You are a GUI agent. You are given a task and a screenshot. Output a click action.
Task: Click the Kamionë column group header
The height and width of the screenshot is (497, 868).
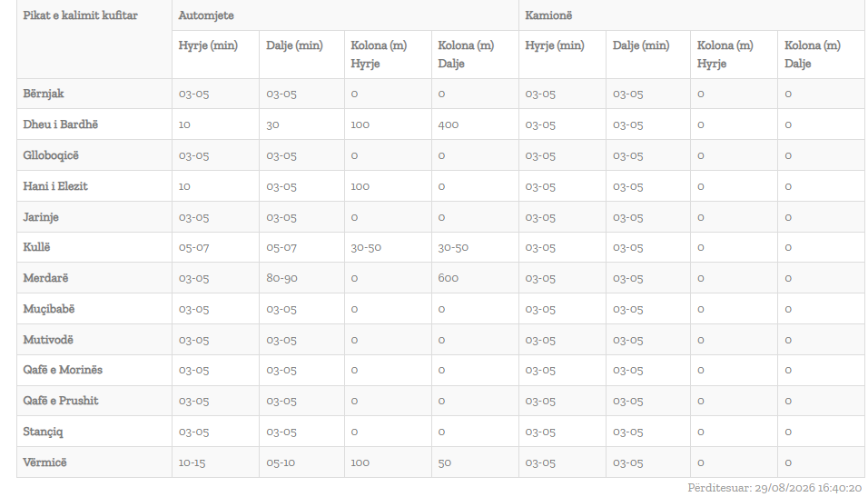tap(548, 15)
